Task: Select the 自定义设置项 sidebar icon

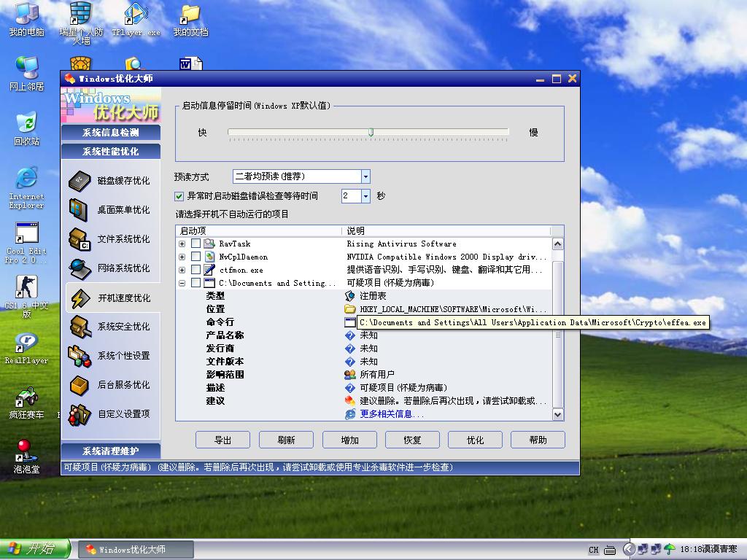Action: pos(79,415)
